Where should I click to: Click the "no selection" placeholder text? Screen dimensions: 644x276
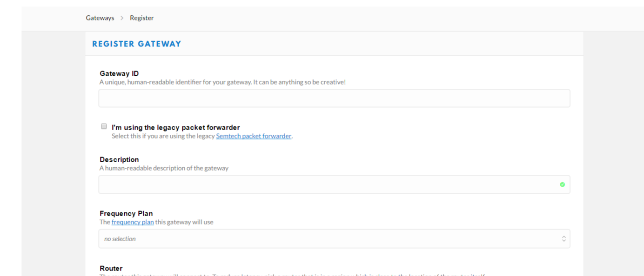(120, 239)
